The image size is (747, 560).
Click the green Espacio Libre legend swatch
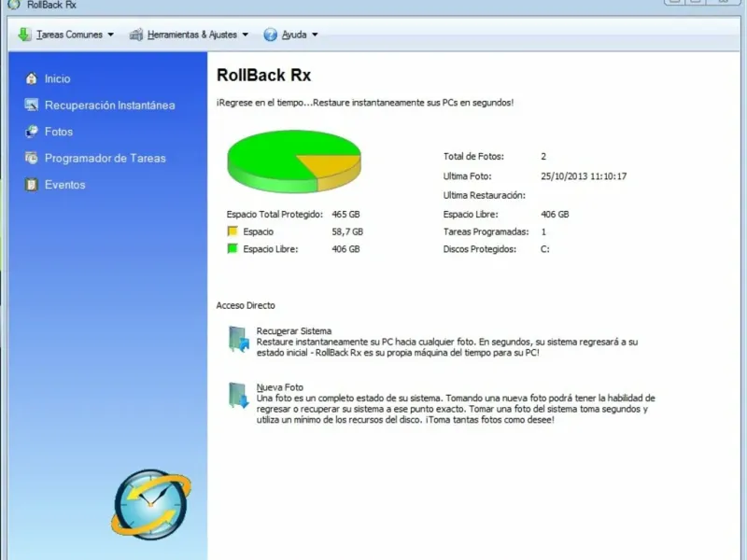point(233,248)
